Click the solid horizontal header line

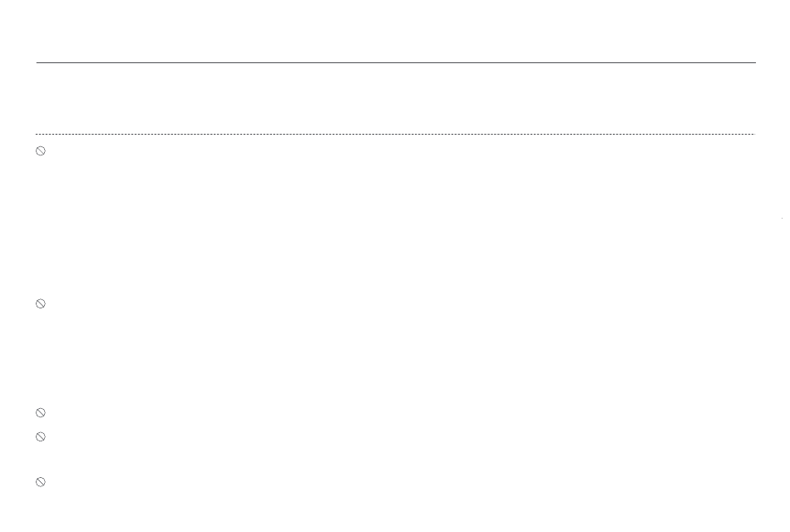pos(396,63)
